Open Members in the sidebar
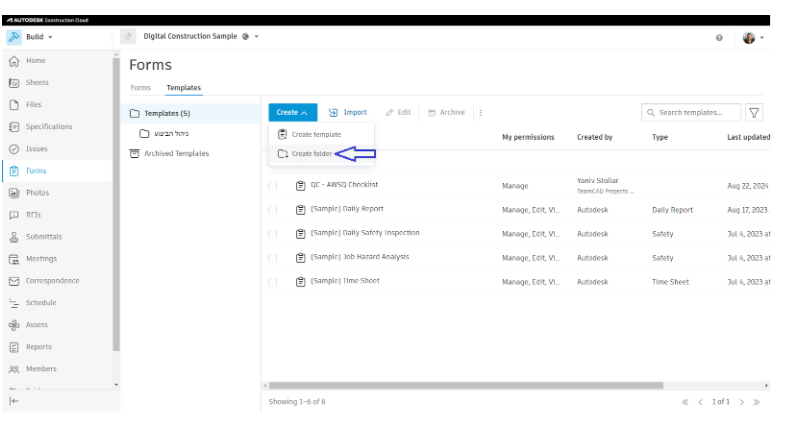Image resolution: width=785 pixels, height=426 pixels. [x=41, y=369]
